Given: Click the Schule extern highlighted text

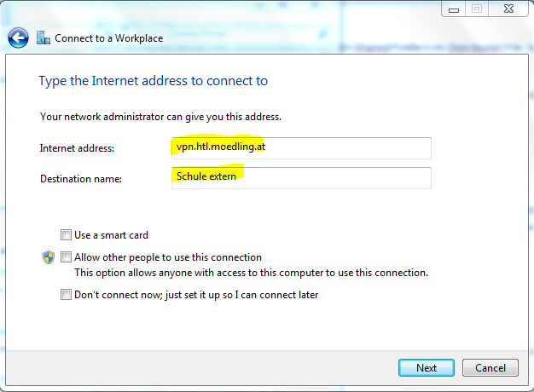Looking at the screenshot, I should [x=206, y=176].
